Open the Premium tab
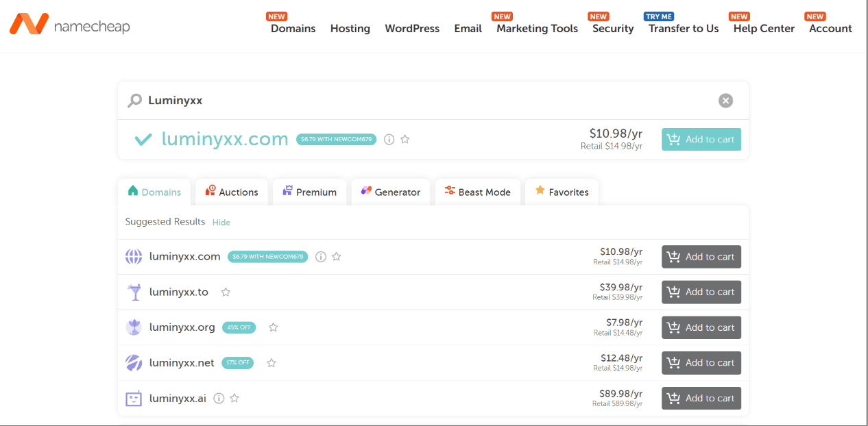This screenshot has width=868, height=426. (x=309, y=192)
